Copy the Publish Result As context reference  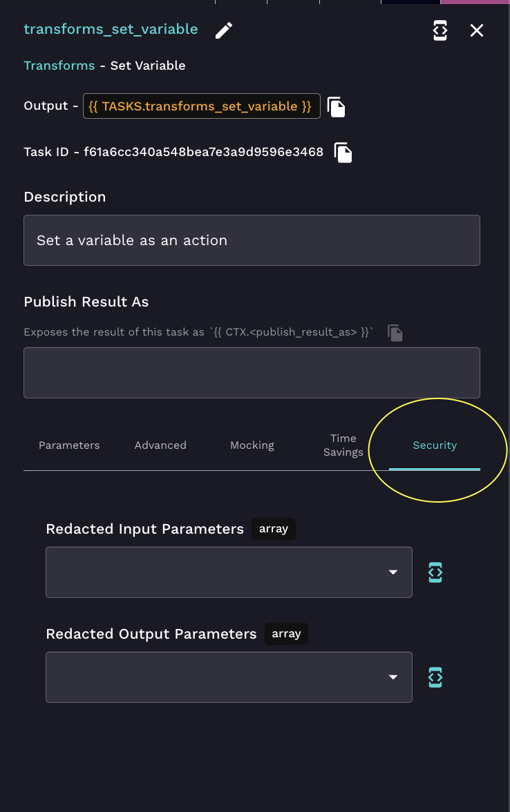click(395, 333)
